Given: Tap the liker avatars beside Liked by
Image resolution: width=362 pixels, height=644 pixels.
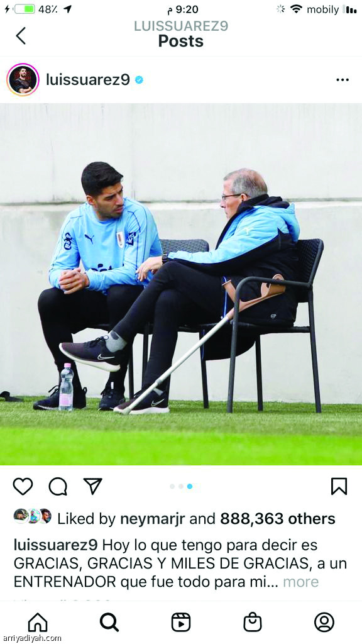Looking at the screenshot, I should tap(33, 516).
